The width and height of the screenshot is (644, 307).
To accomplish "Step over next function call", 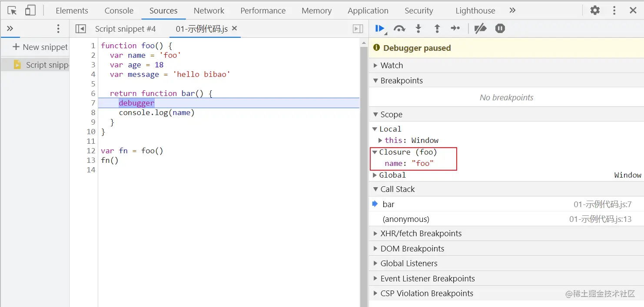I will click(399, 29).
